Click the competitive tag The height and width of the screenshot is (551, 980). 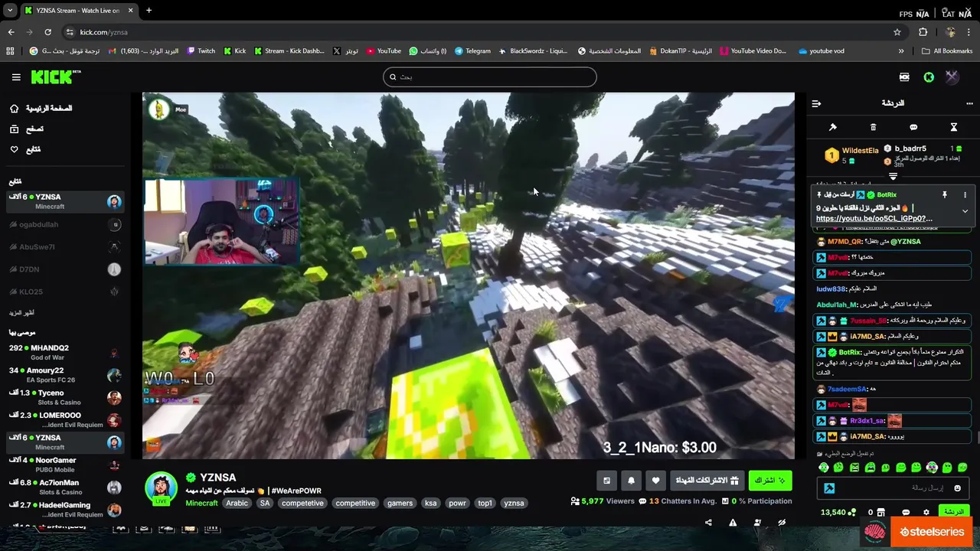pos(355,504)
